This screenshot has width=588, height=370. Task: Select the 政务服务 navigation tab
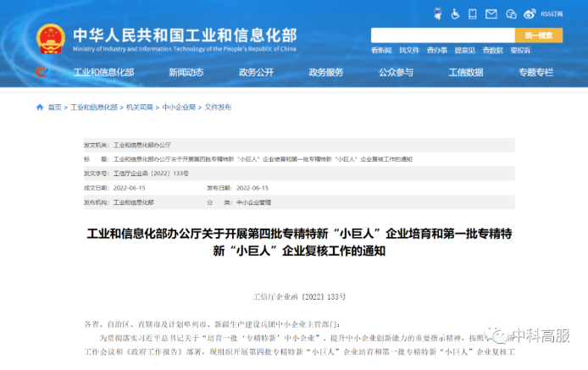pos(326,72)
